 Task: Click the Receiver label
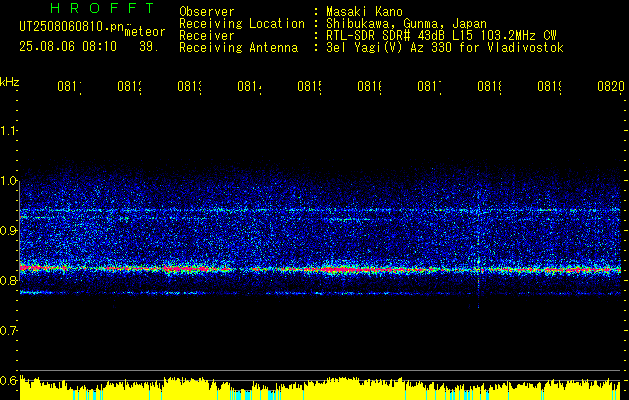207,36
